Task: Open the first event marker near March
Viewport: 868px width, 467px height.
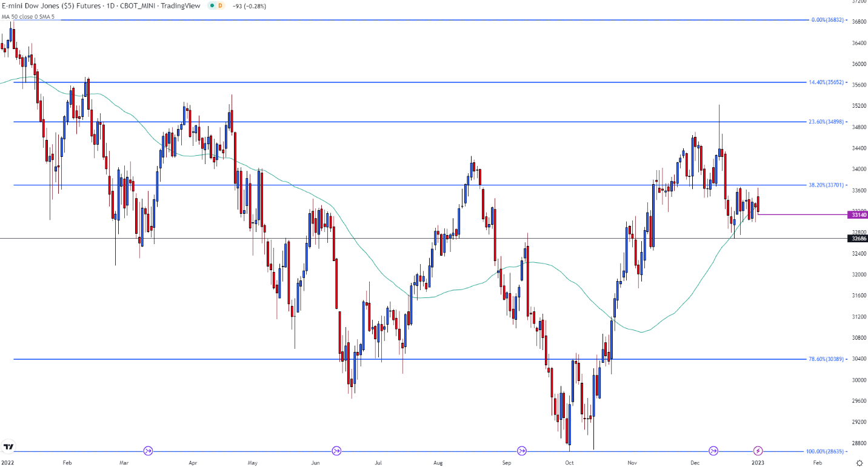Action: [149, 451]
